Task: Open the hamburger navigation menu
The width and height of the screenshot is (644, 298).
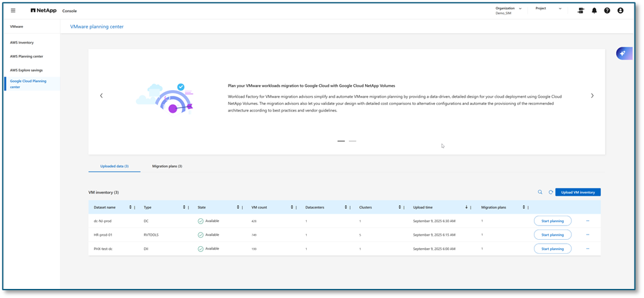Action: pyautogui.click(x=13, y=10)
